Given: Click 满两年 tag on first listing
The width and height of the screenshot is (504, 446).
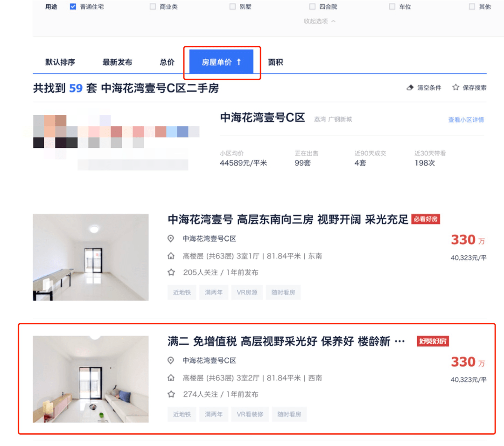Looking at the screenshot, I should tap(214, 293).
